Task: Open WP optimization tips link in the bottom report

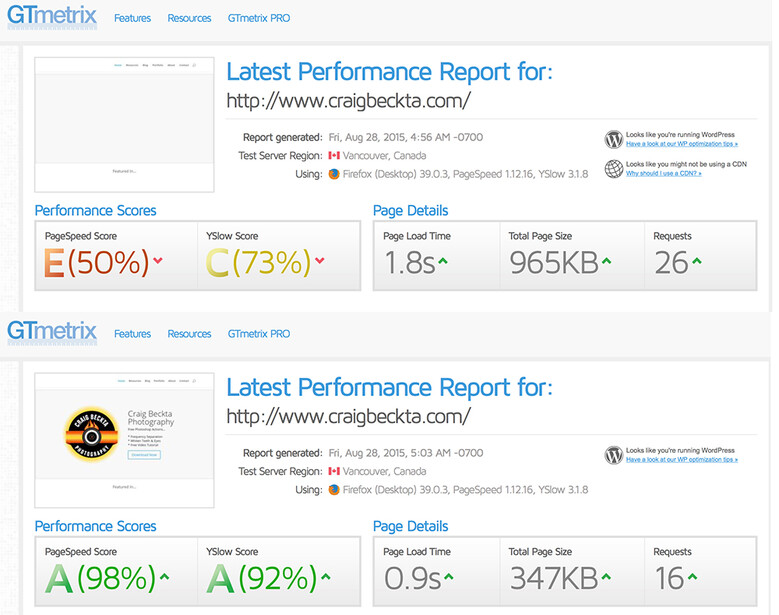Action: 682,460
